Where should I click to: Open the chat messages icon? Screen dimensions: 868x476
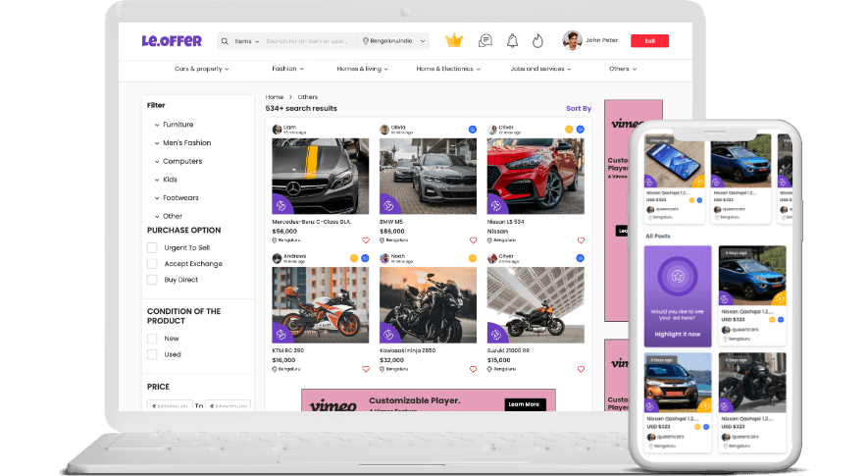pos(485,40)
